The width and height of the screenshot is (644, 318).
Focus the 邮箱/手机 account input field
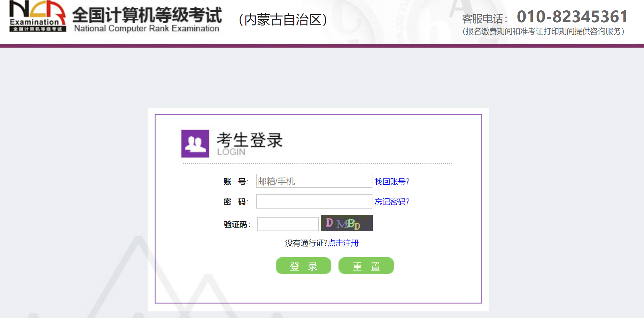[314, 181]
